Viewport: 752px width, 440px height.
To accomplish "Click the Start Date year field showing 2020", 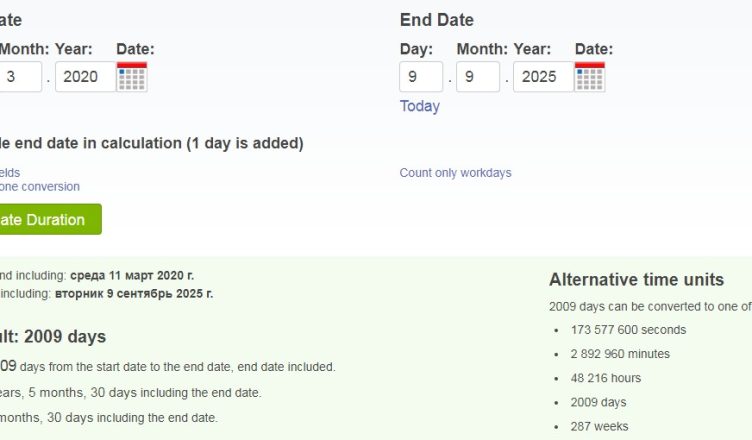I will click(84, 77).
